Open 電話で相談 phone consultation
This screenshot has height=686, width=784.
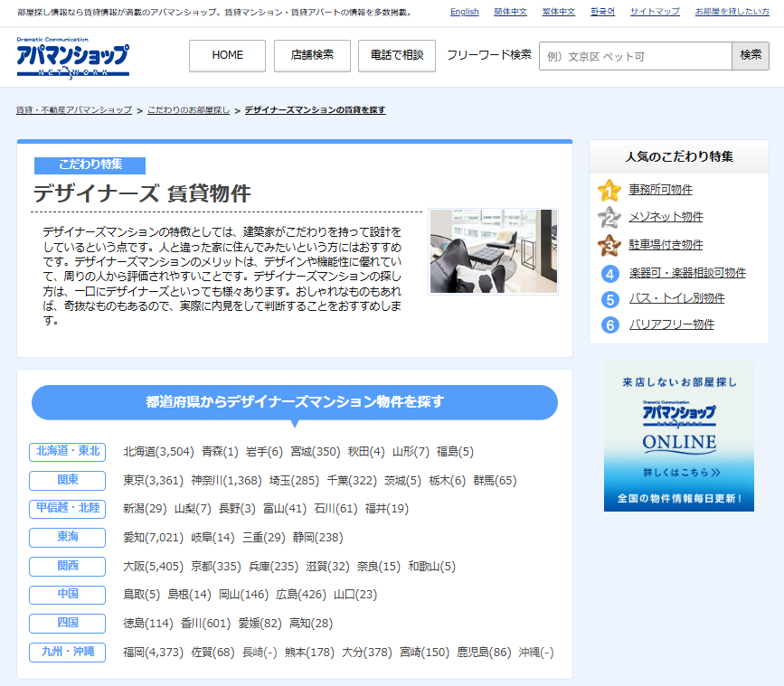click(x=397, y=55)
